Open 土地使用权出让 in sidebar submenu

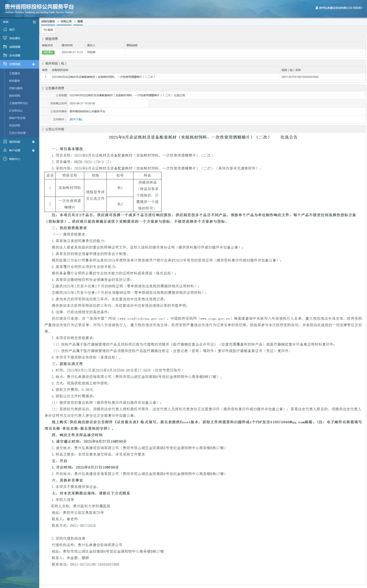tap(18, 103)
